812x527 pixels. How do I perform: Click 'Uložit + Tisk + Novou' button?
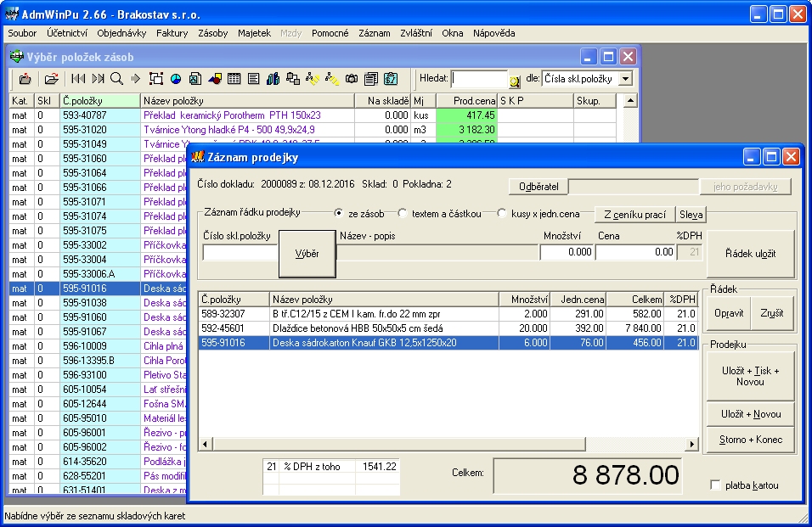[750, 376]
